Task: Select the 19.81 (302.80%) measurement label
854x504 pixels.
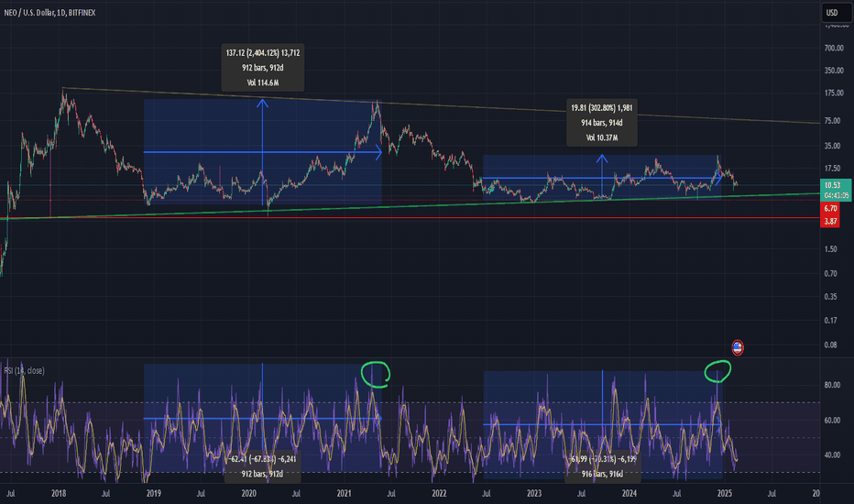Action: [x=602, y=108]
